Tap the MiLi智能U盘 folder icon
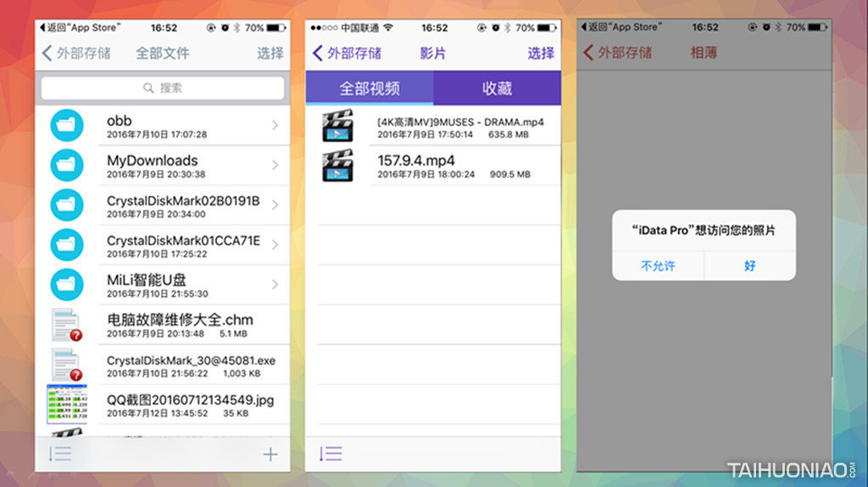The image size is (868, 487). click(x=67, y=284)
